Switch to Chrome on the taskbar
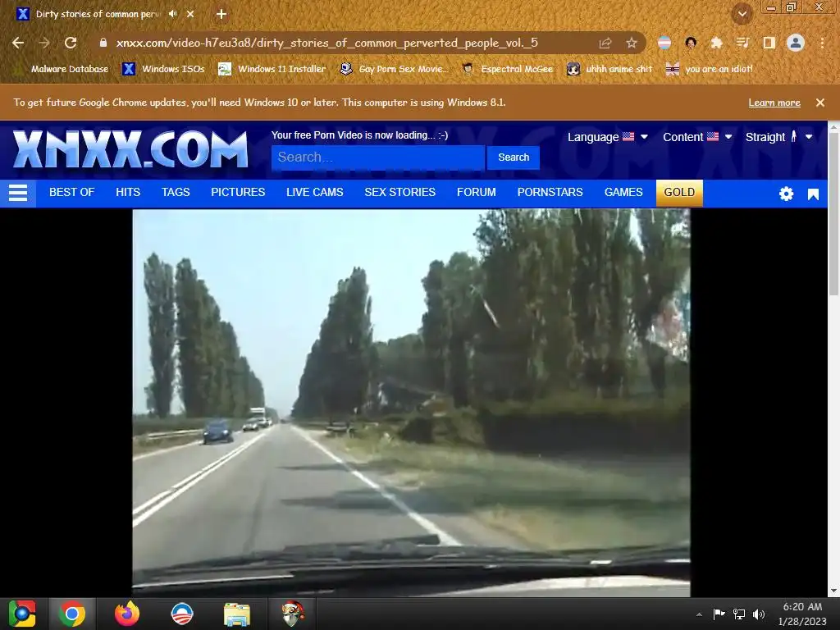 point(72,614)
